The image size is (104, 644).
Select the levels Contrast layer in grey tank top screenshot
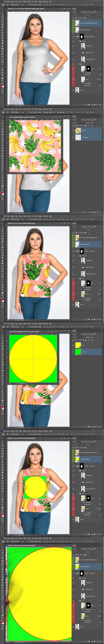coord(87,53)
